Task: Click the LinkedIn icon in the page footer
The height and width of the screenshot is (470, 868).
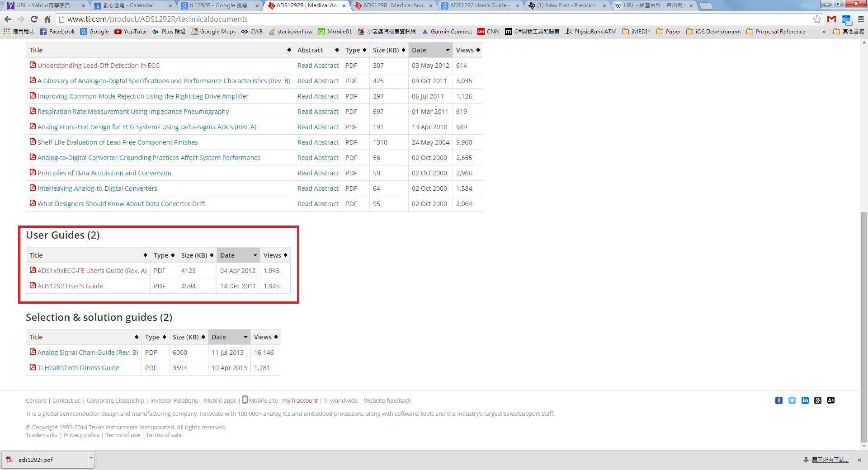Action: [x=805, y=400]
